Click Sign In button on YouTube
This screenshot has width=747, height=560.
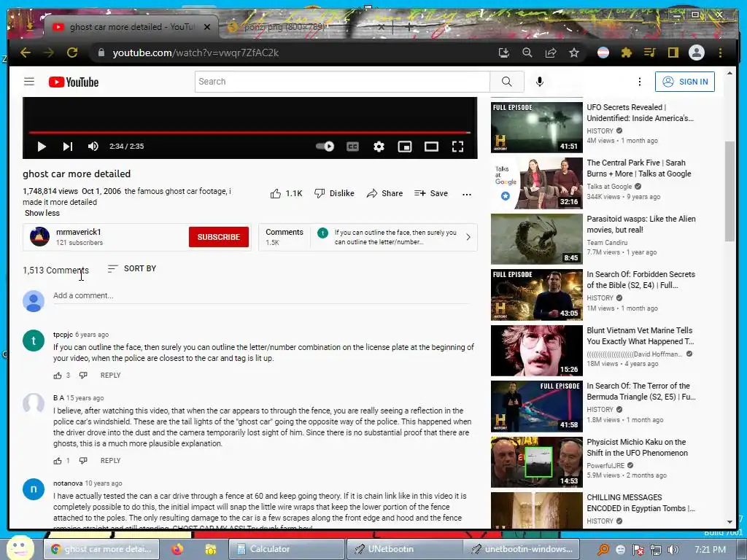tap(685, 82)
